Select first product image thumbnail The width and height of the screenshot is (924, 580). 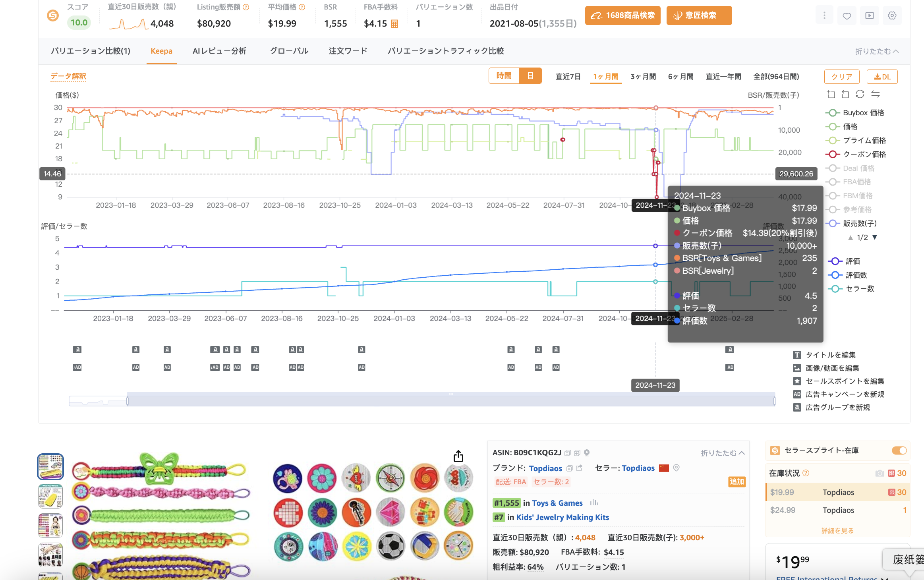pos(50,467)
